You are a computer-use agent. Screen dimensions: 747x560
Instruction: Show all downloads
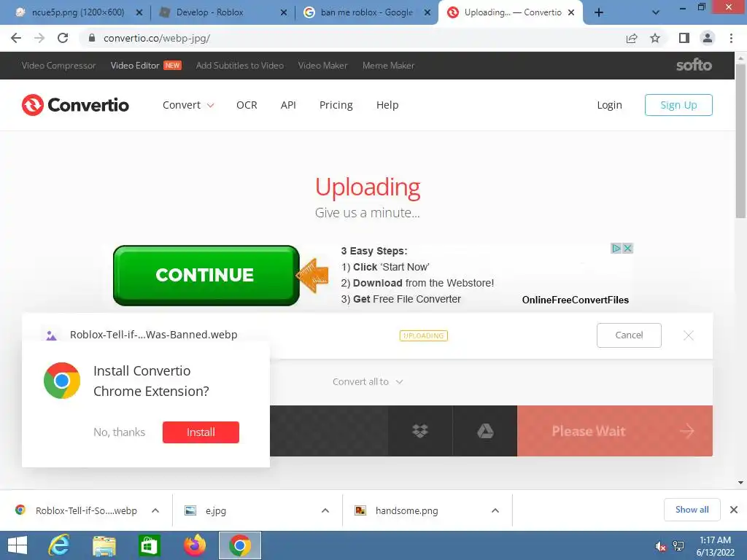[692, 510]
